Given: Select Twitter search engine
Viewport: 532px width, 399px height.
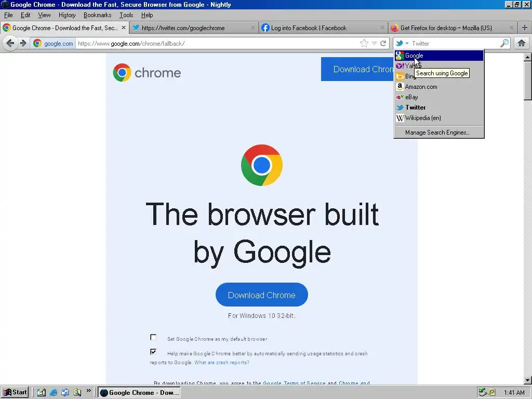Looking at the screenshot, I should [439, 108].
